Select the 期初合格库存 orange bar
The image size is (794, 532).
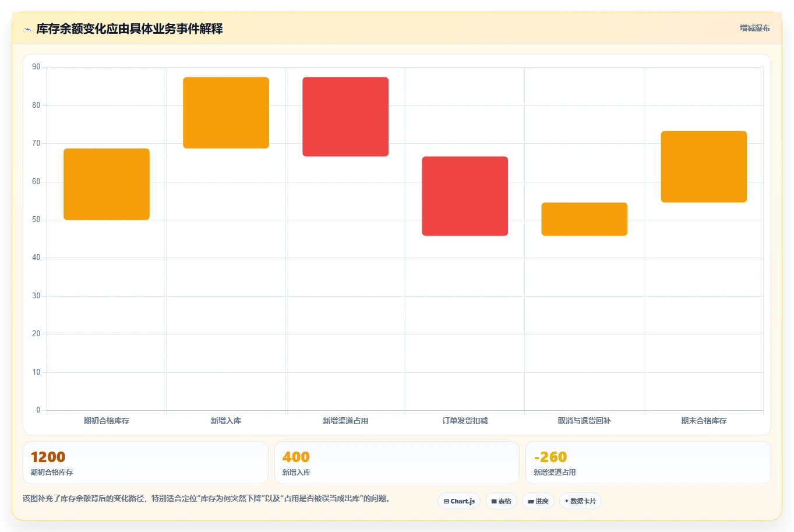107,184
